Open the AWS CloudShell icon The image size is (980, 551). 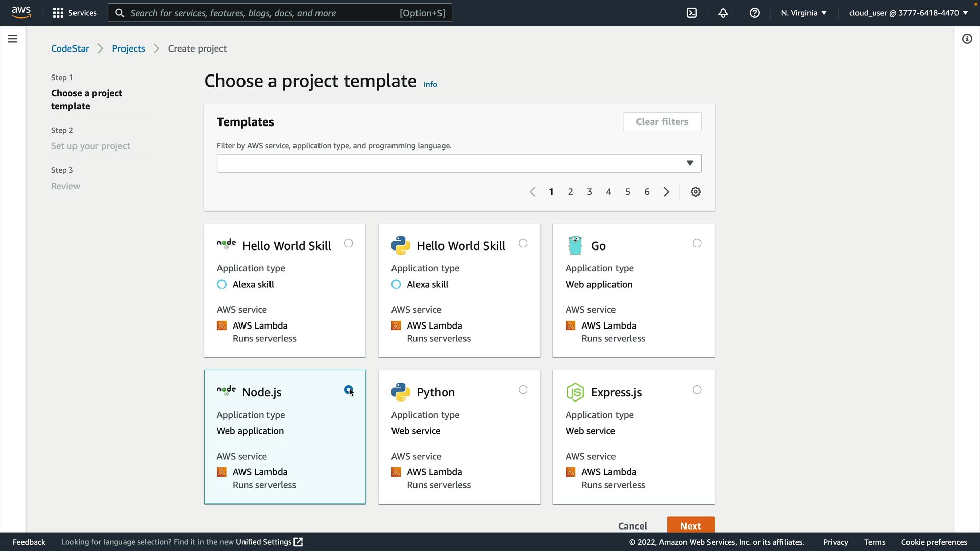pos(692,13)
